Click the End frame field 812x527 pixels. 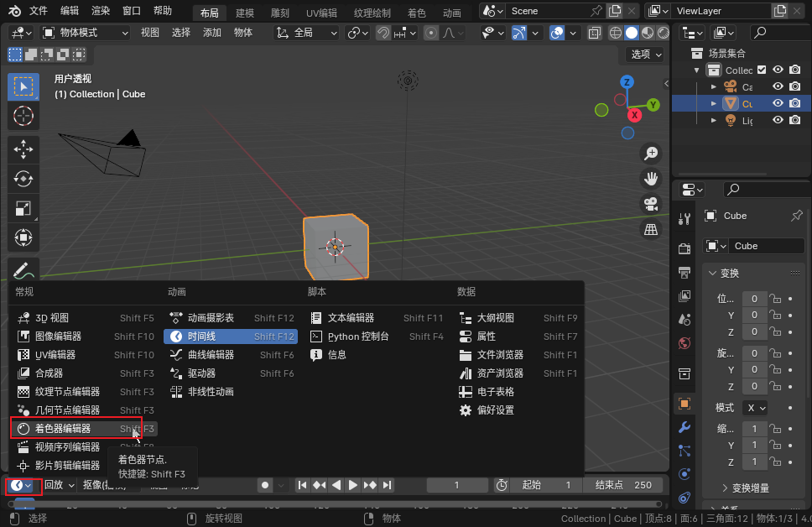622,485
